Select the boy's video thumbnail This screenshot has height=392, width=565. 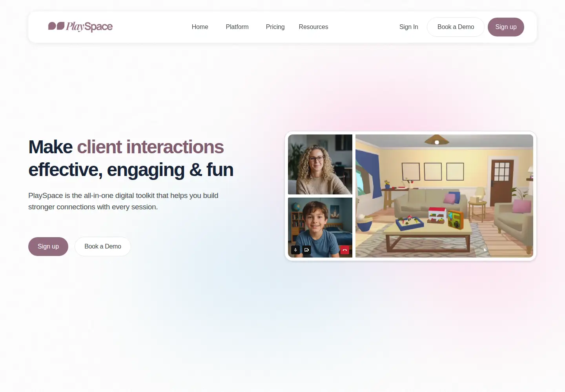pos(320,227)
